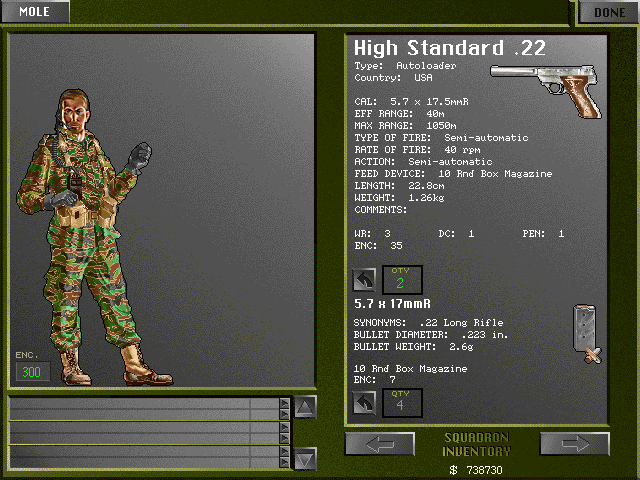
Task: Click the magazine ENC: 7 value
Action: [374, 380]
